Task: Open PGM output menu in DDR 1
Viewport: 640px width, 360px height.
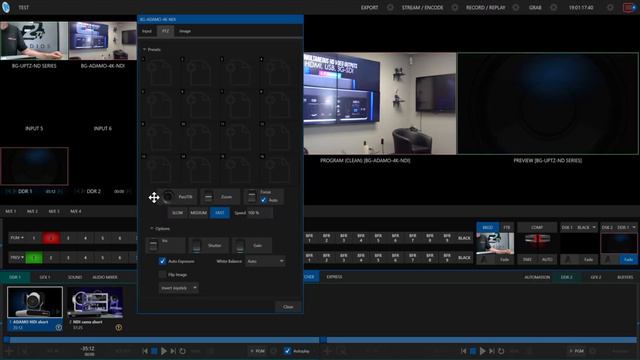Action: coord(257,351)
